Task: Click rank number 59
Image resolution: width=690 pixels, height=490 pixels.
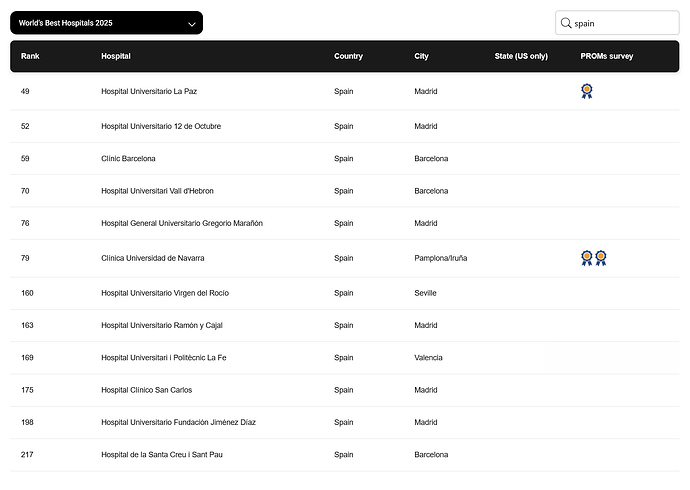Action: tap(25, 159)
